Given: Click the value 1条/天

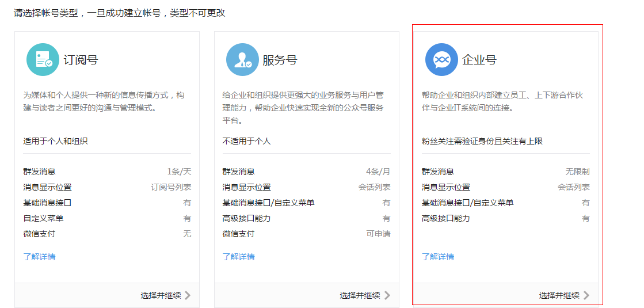Looking at the screenshot, I should (x=179, y=172).
